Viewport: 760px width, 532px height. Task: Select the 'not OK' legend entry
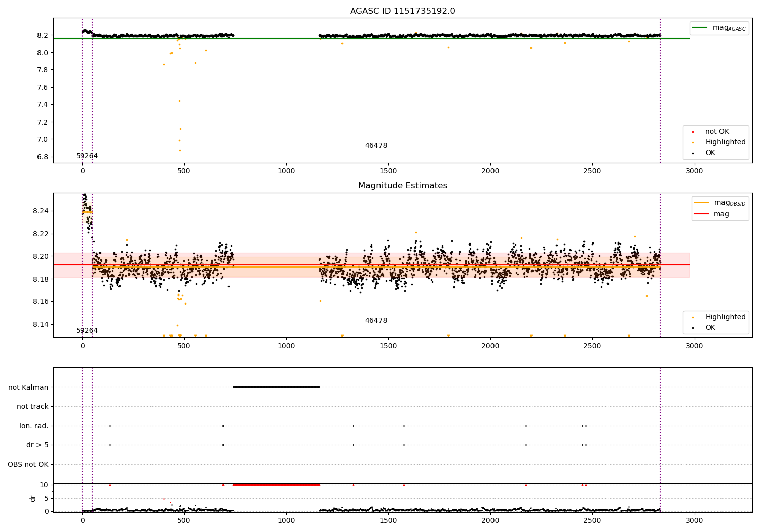click(x=717, y=132)
